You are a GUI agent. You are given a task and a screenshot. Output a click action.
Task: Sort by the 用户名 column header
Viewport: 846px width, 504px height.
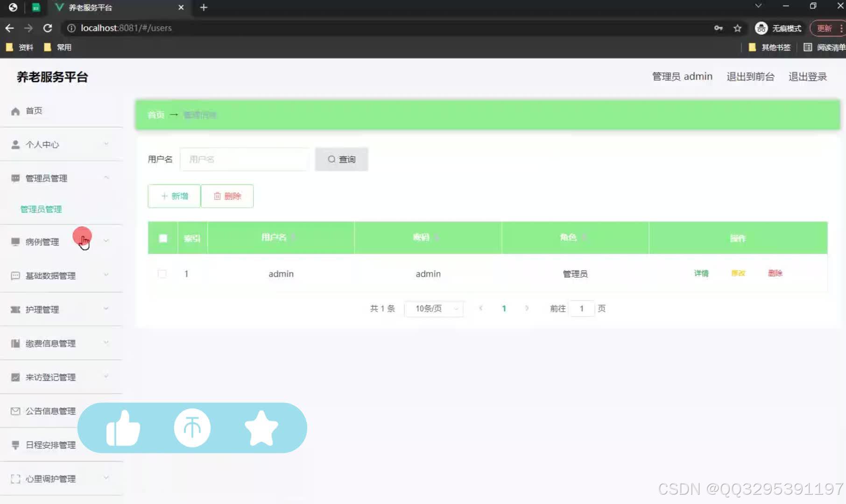(281, 238)
